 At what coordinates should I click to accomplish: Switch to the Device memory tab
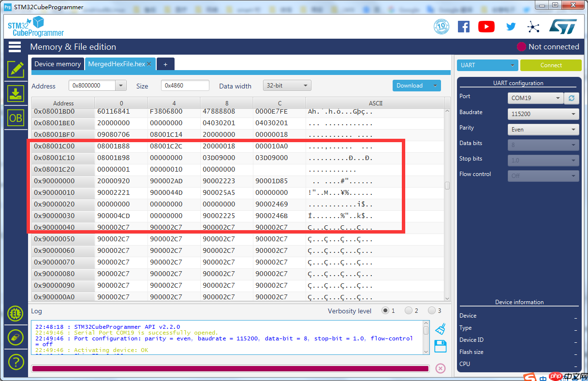click(58, 63)
